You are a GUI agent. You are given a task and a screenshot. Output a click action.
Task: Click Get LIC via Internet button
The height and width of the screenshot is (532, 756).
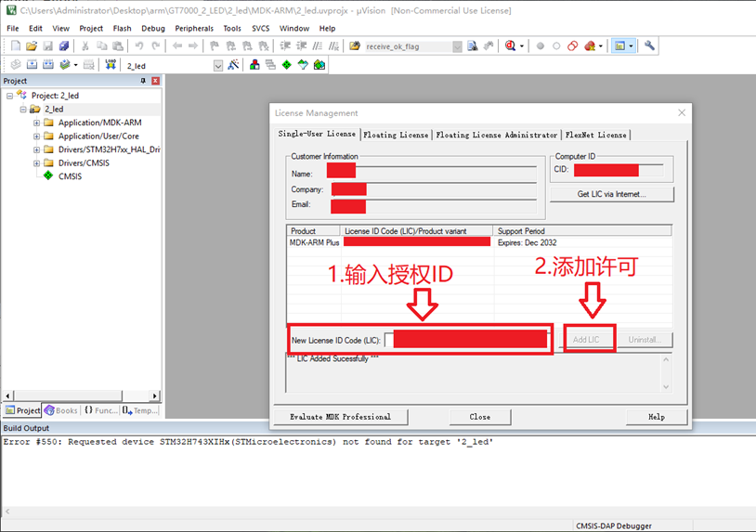tap(612, 194)
